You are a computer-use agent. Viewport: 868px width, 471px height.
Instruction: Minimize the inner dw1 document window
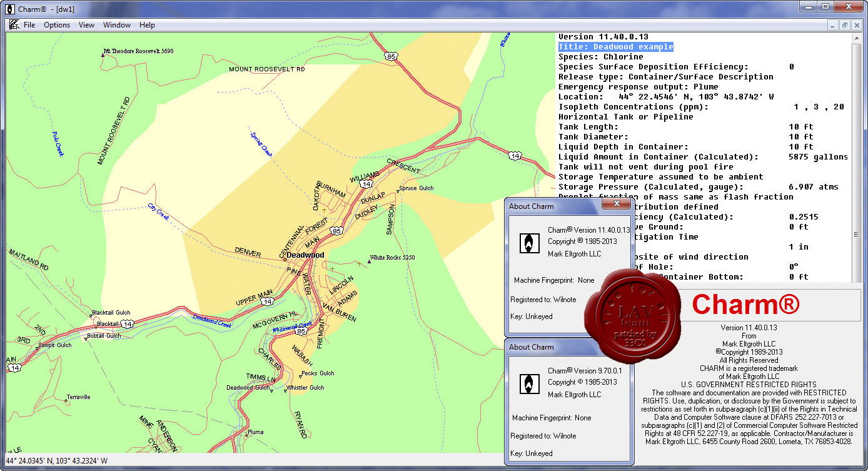(x=832, y=25)
